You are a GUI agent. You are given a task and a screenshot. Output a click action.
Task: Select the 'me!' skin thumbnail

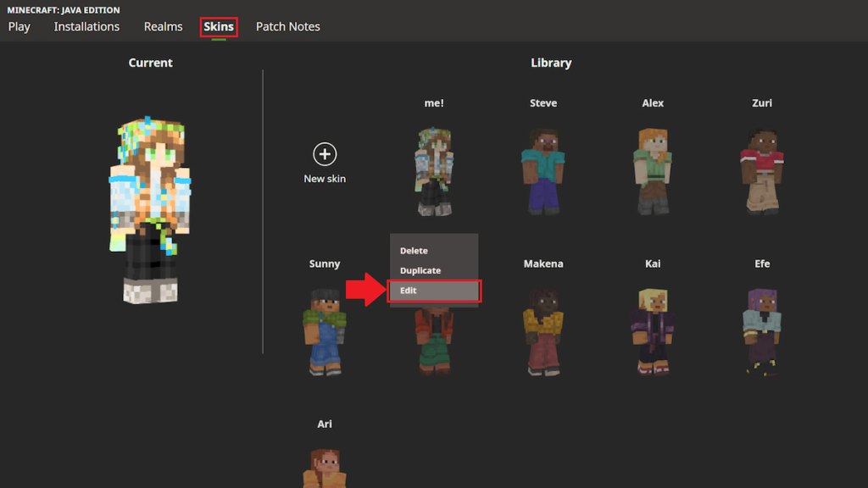tap(434, 171)
